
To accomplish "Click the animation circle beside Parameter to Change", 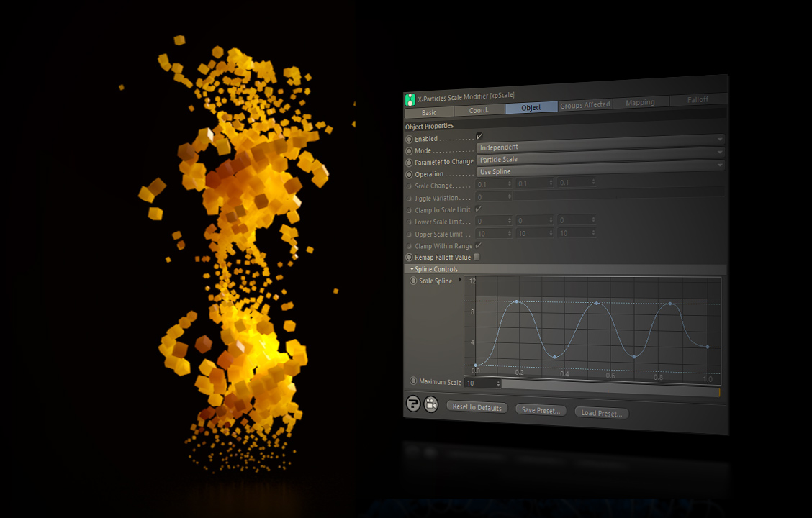I will click(x=408, y=162).
